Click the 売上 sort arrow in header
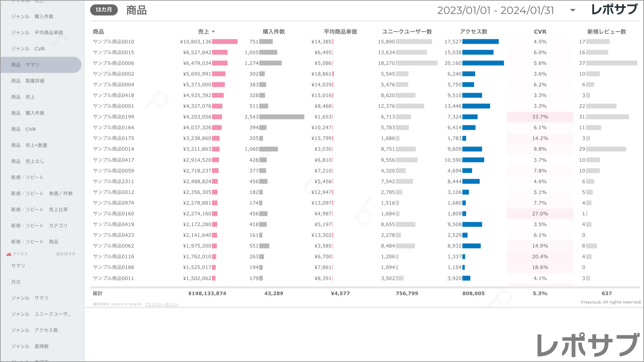 click(213, 32)
